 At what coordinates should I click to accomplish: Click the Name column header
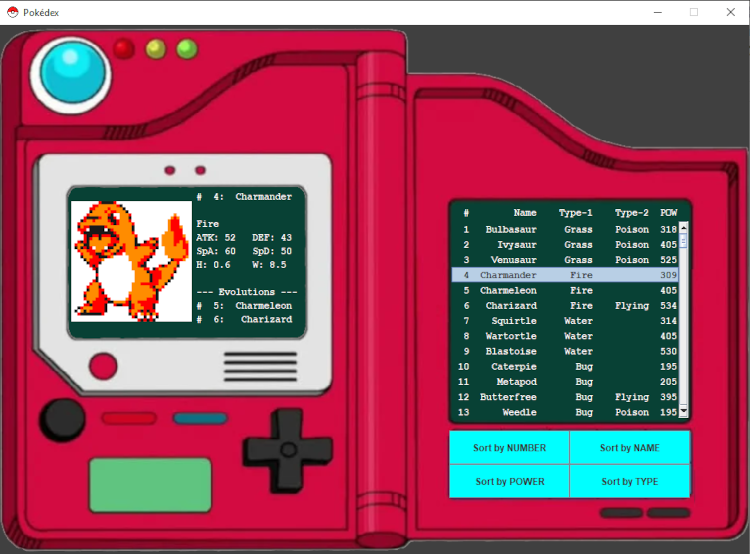coord(525,212)
